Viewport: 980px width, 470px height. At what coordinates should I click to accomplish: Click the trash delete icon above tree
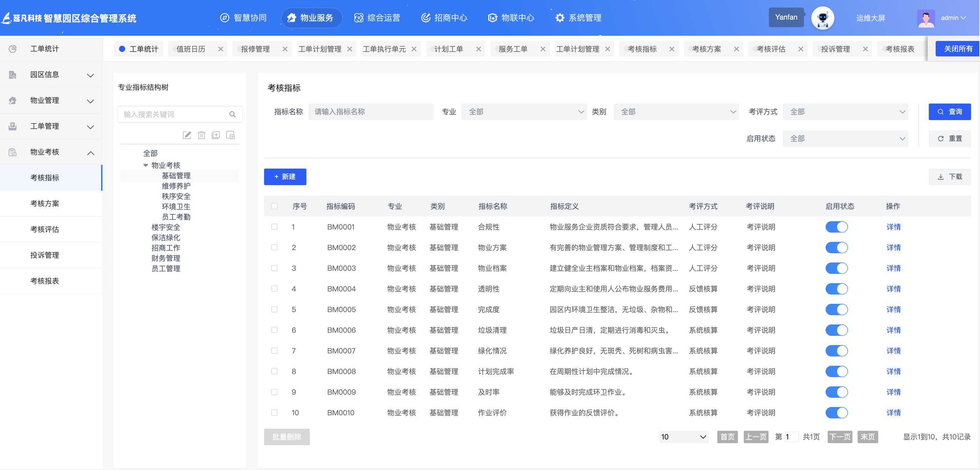click(201, 135)
